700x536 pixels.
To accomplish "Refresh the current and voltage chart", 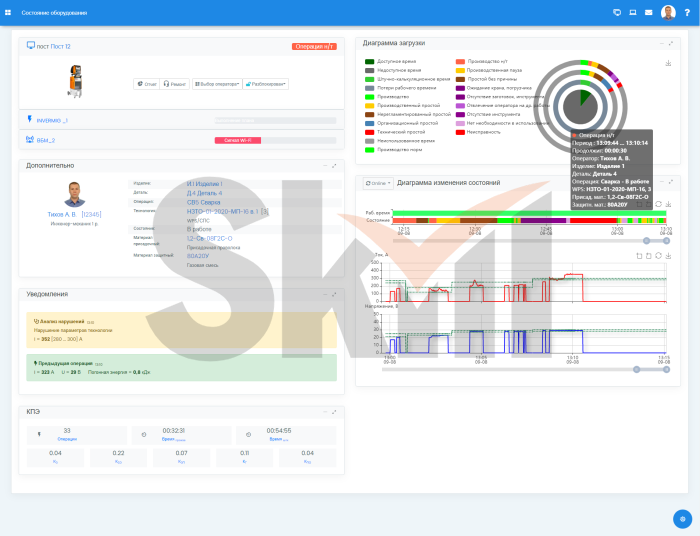I will pos(657,254).
